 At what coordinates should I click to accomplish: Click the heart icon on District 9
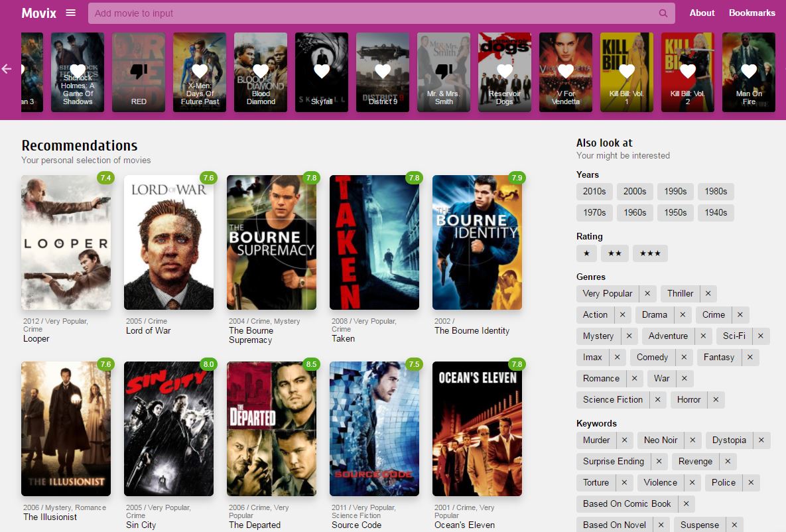(x=383, y=71)
